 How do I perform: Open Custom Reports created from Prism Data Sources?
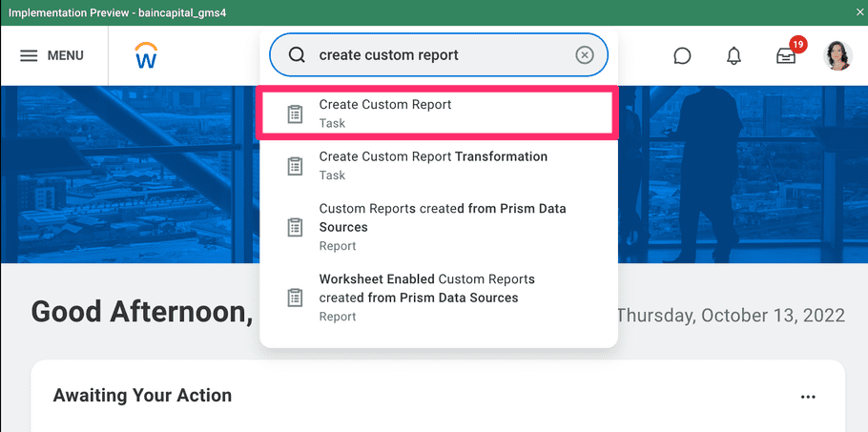[x=438, y=227]
